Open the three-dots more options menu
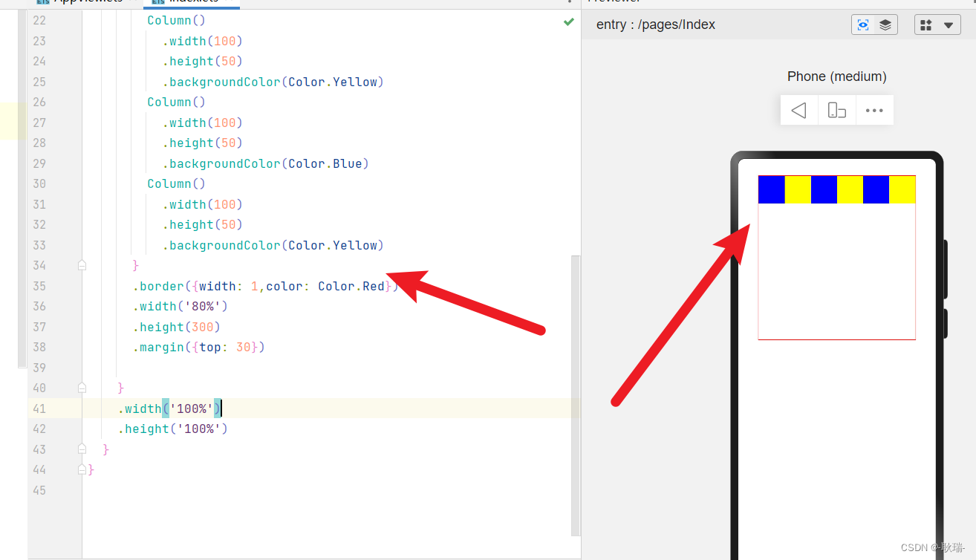Screen dimensions: 976x560 (x=875, y=110)
